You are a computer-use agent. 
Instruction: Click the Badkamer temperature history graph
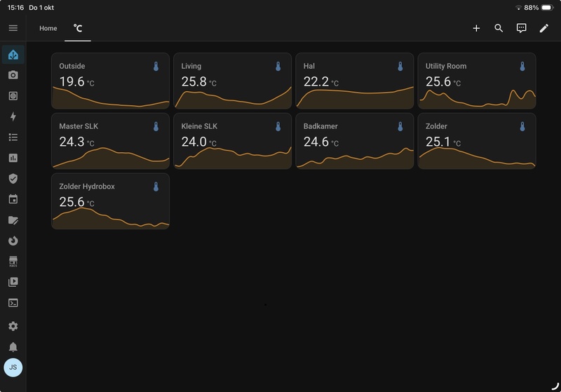pyautogui.click(x=355, y=158)
